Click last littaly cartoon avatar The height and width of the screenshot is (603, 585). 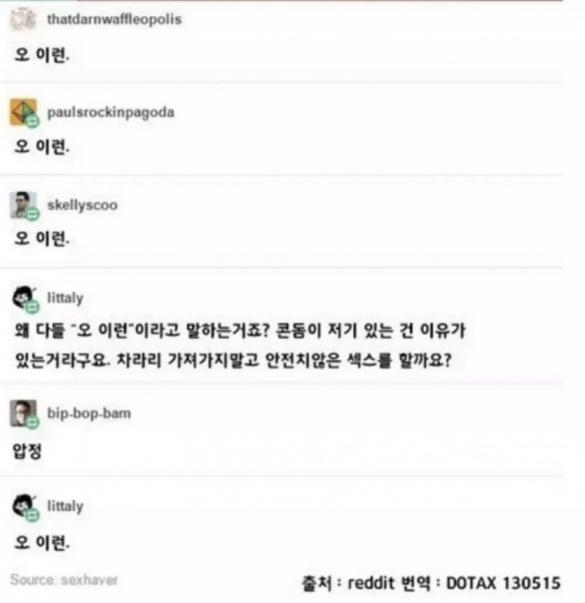[24, 505]
